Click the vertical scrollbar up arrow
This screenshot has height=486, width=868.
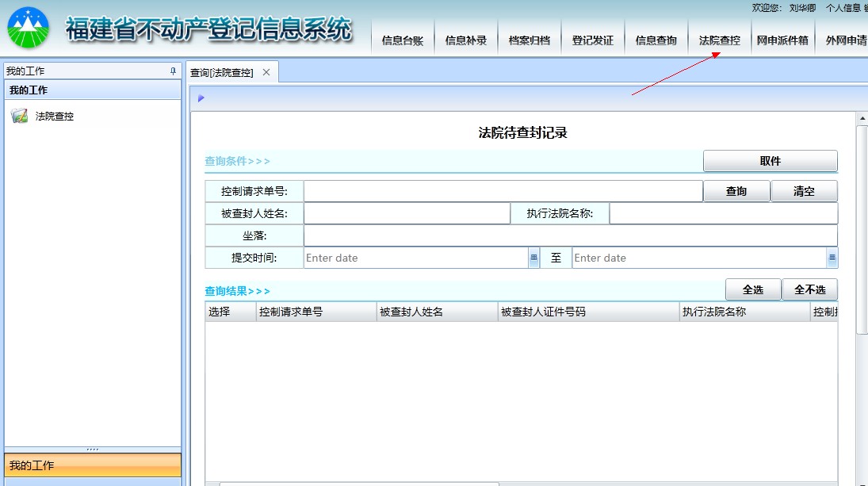pyautogui.click(x=862, y=119)
